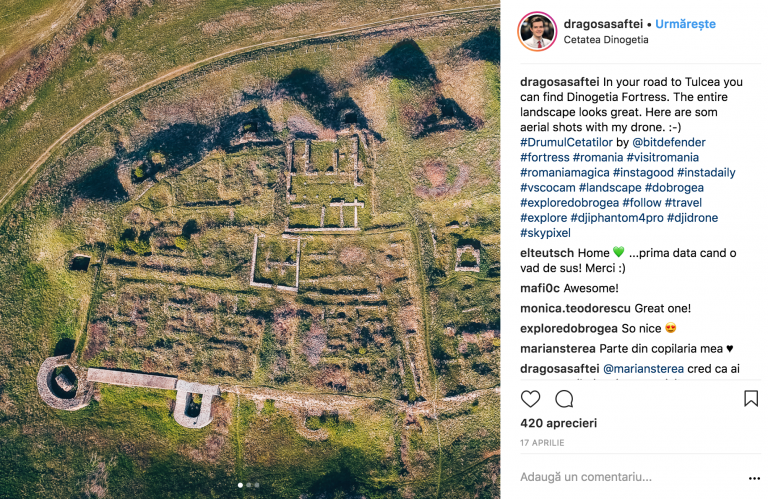This screenshot has height=499, width=768.
Task: Visit the @mariansterea mention in reply
Action: (x=643, y=368)
